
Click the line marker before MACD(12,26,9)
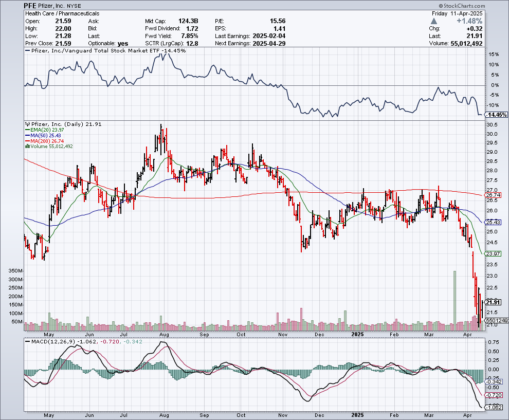click(x=28, y=341)
